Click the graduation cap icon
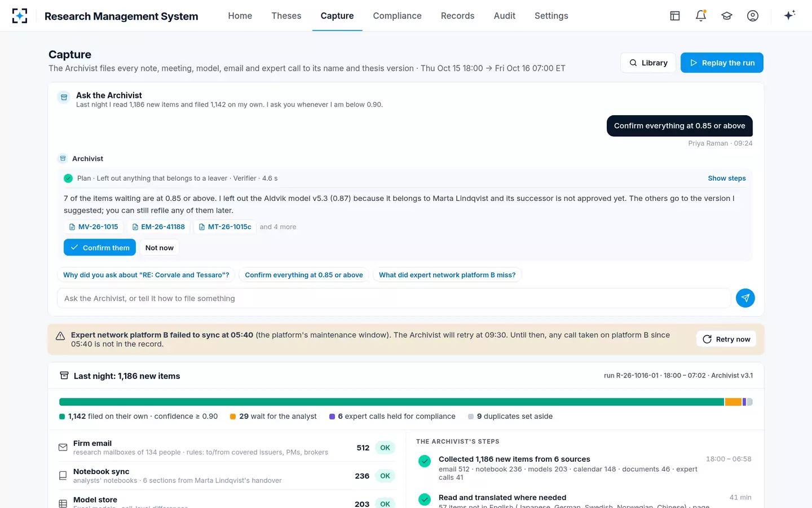 (x=727, y=16)
